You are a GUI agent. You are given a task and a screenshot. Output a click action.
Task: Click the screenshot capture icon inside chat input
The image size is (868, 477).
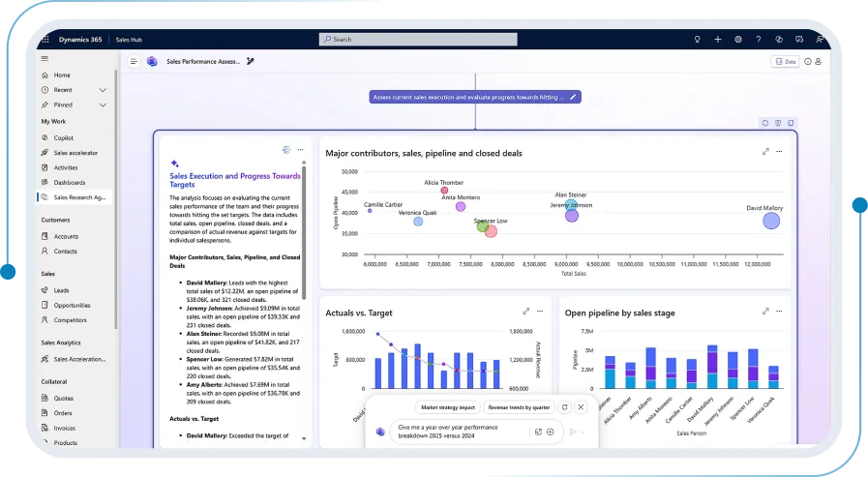pos(538,432)
